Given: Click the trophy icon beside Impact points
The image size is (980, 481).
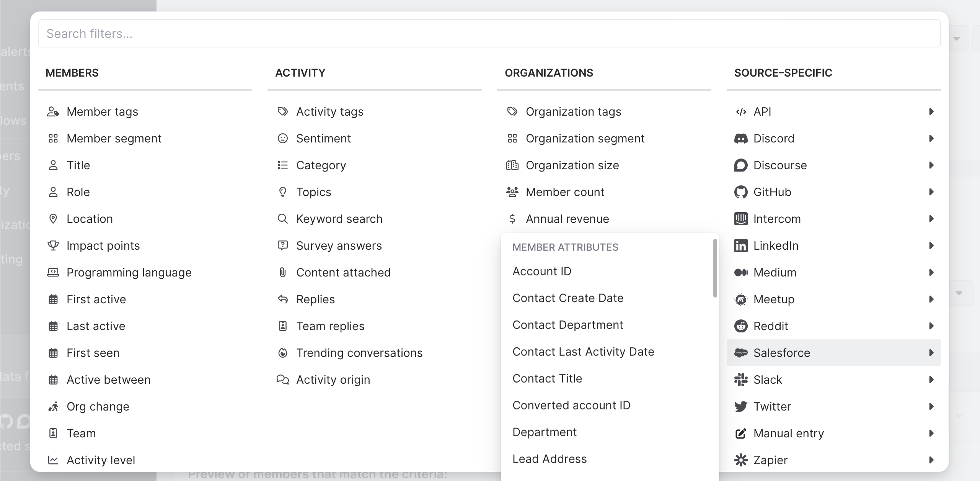Looking at the screenshot, I should point(53,245).
